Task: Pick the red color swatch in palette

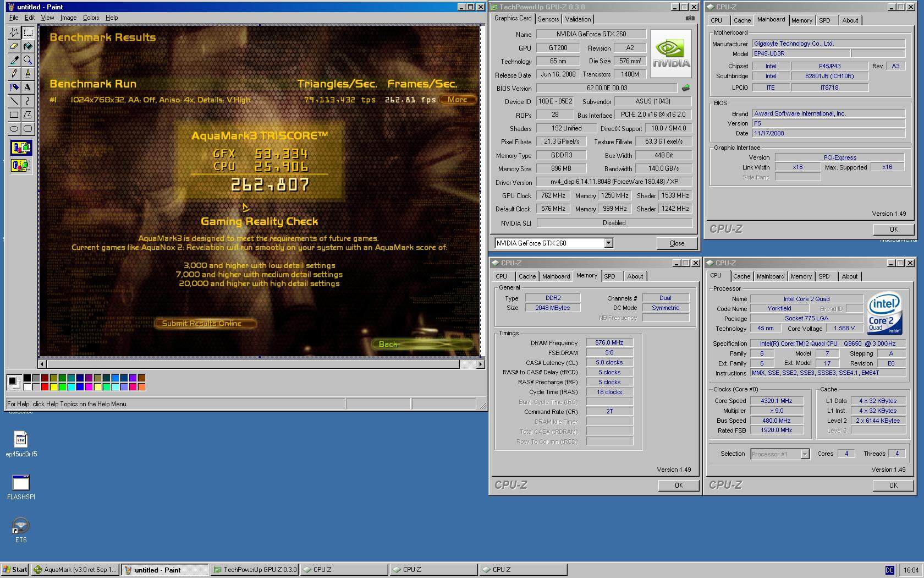Action: (45, 387)
